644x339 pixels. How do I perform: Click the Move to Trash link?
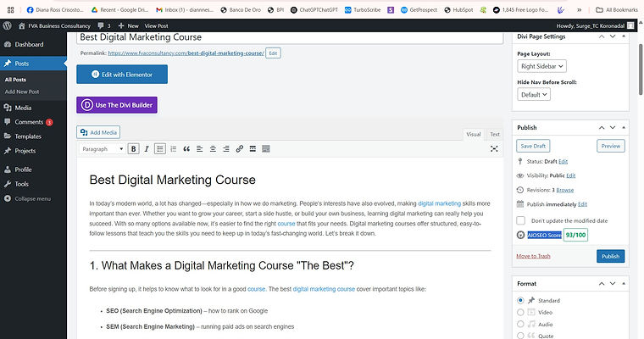click(533, 256)
